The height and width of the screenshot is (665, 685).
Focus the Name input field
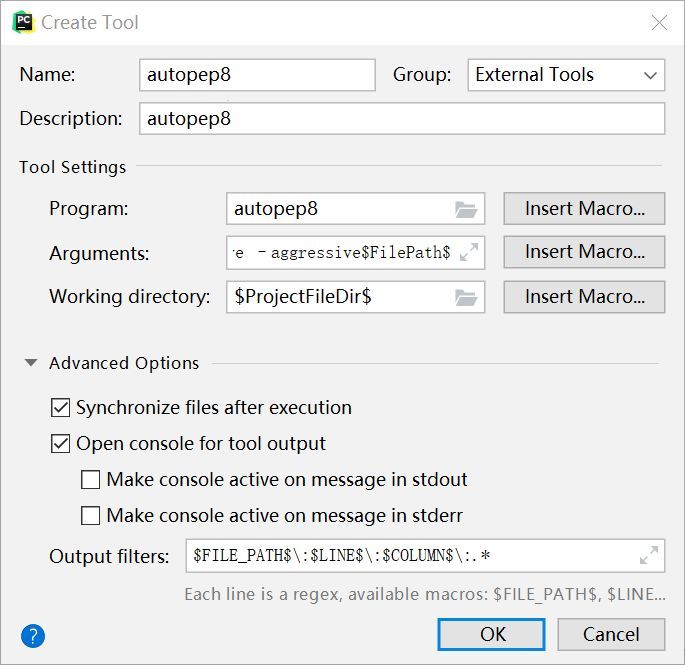257,75
